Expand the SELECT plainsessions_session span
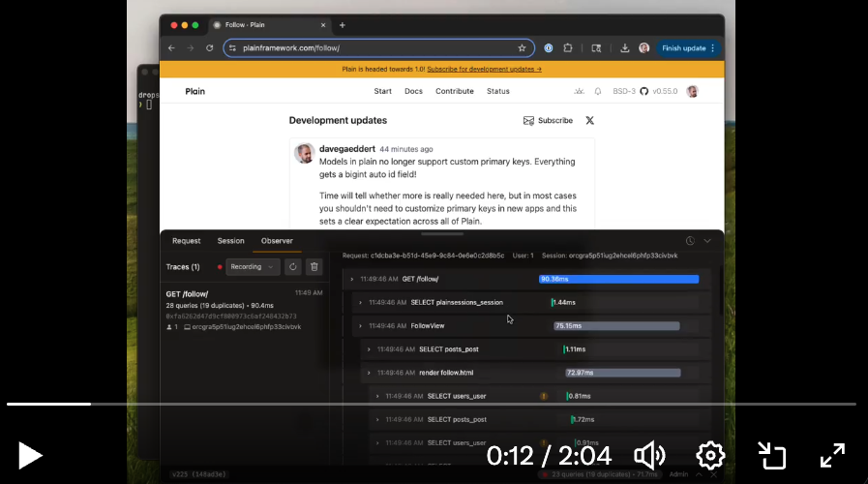The width and height of the screenshot is (868, 484). [x=360, y=302]
